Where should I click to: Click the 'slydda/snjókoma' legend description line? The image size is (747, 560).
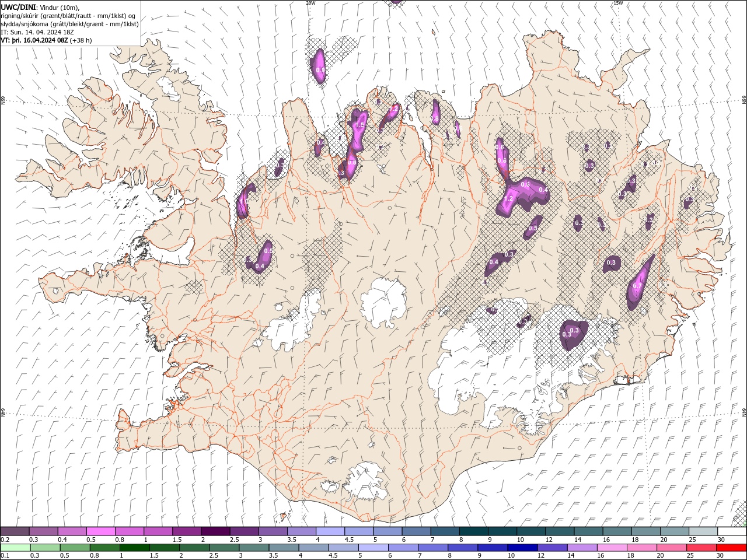pyautogui.click(x=69, y=24)
